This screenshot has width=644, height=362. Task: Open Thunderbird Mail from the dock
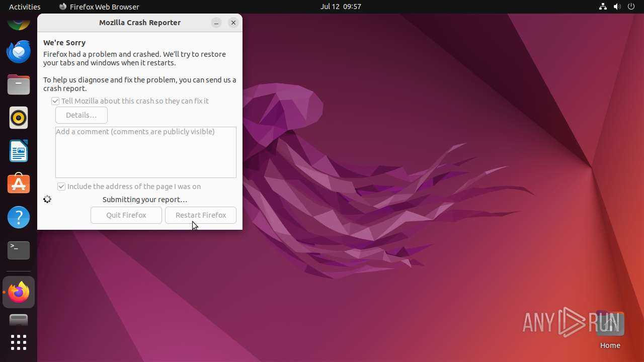pos(19,51)
